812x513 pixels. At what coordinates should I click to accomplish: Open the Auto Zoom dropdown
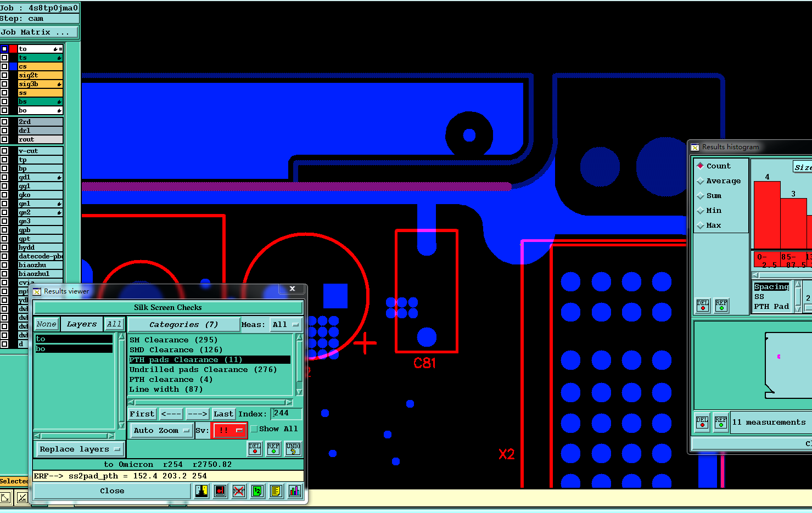[161, 430]
